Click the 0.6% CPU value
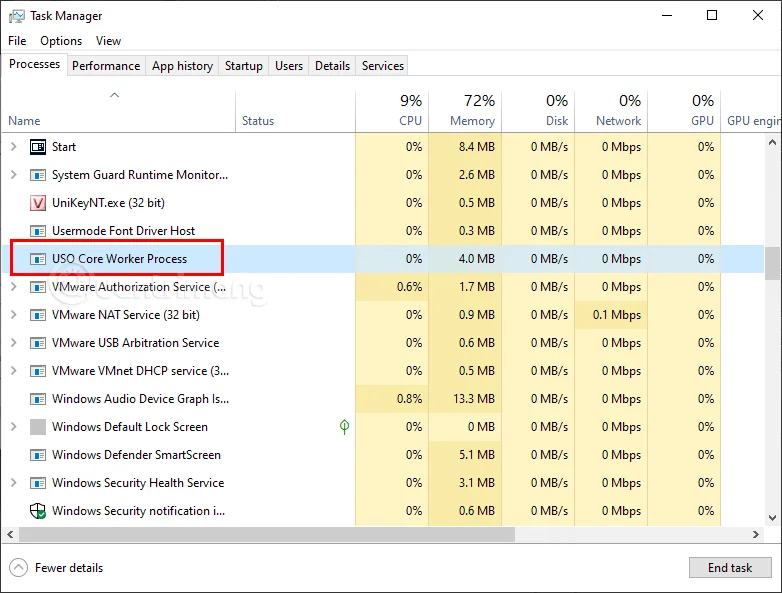 [x=409, y=287]
